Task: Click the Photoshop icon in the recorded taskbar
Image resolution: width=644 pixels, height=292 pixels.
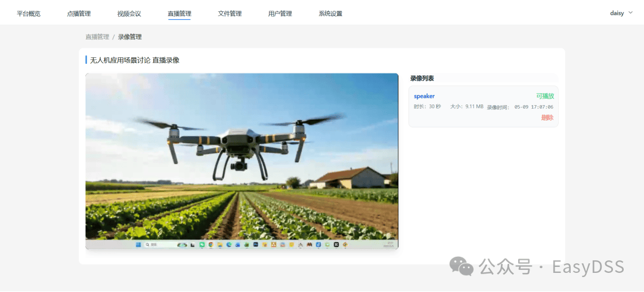Action: tap(255, 244)
